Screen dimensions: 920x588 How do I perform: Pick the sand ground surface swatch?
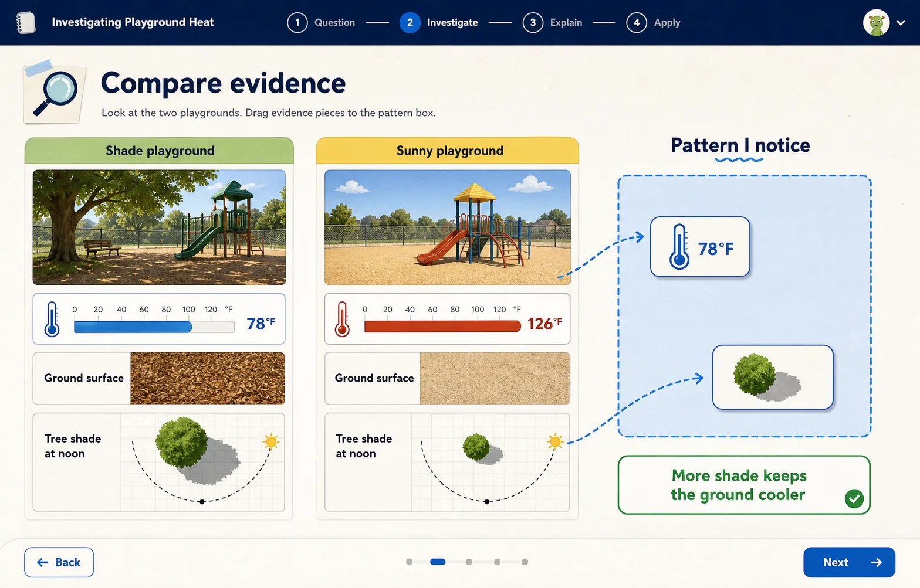(495, 378)
